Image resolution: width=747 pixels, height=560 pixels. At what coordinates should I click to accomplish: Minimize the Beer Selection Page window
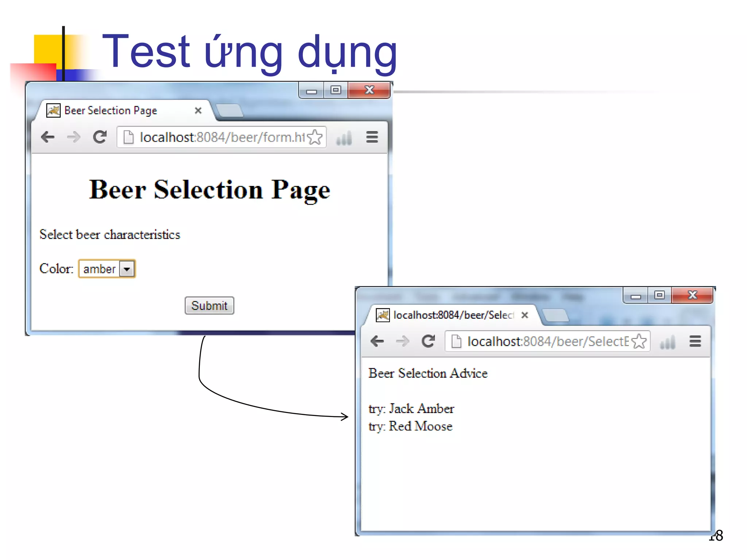coord(311,90)
